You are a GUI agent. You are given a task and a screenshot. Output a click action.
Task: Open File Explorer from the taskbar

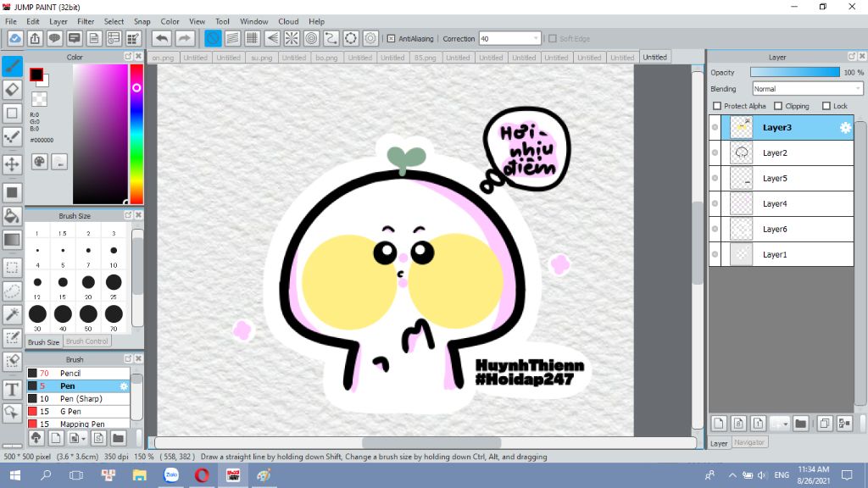[140, 475]
